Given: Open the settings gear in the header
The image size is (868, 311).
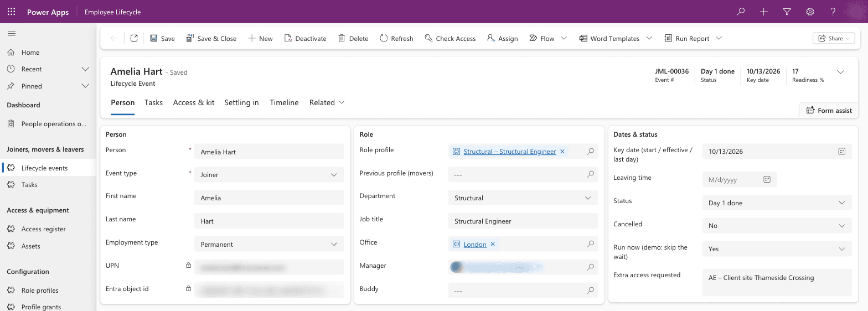Looking at the screenshot, I should tap(810, 12).
